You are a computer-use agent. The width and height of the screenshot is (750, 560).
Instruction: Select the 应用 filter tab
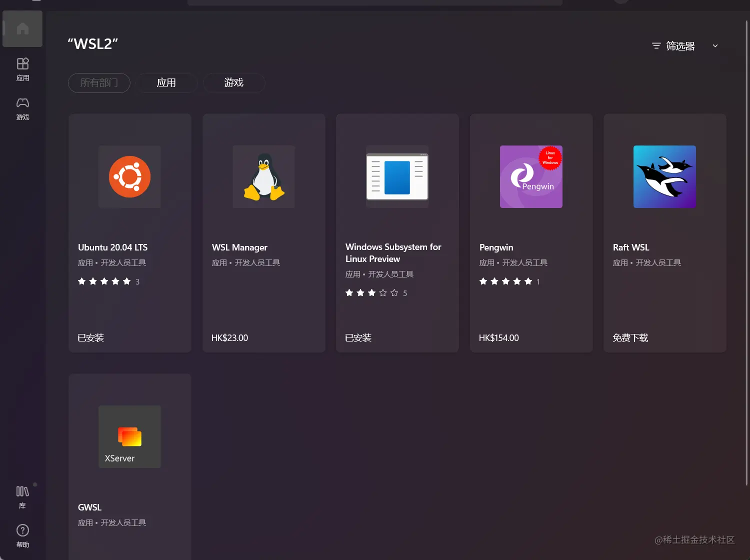click(166, 83)
